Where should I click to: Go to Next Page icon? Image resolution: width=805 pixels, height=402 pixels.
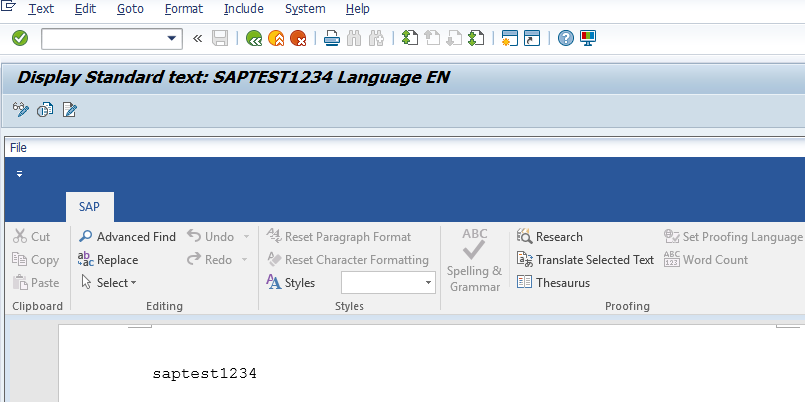click(x=454, y=39)
